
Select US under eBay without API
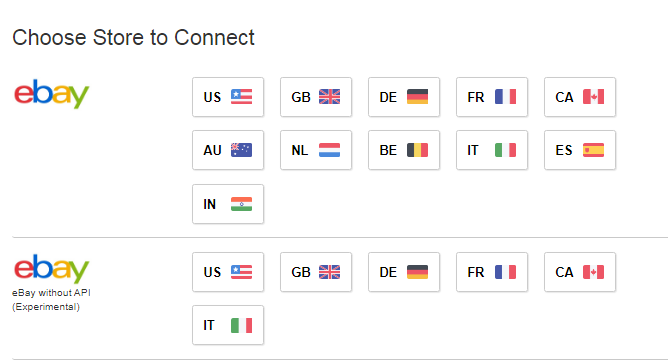[228, 272]
